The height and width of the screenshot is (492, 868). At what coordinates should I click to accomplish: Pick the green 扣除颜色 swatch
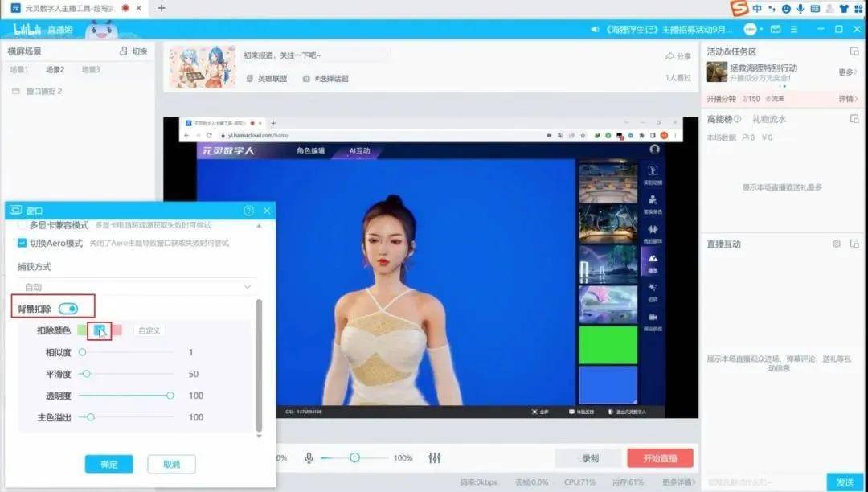point(82,330)
